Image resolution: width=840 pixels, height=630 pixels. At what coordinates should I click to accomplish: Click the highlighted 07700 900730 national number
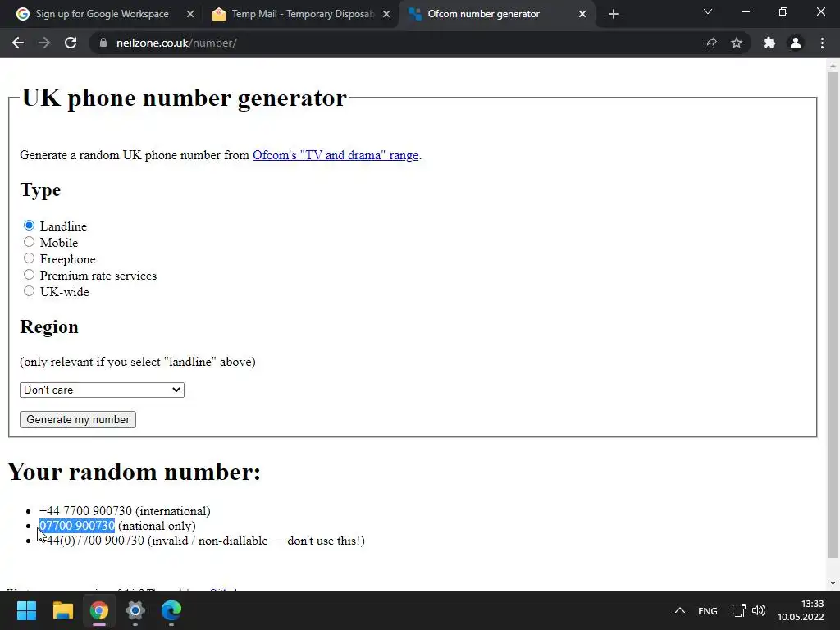tap(77, 526)
